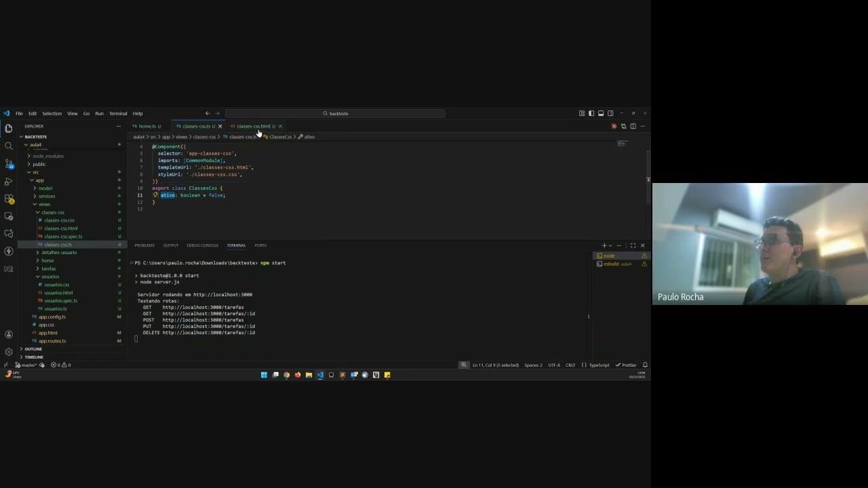Change the TypeScript language mode
The image size is (868, 488).
tap(599, 365)
